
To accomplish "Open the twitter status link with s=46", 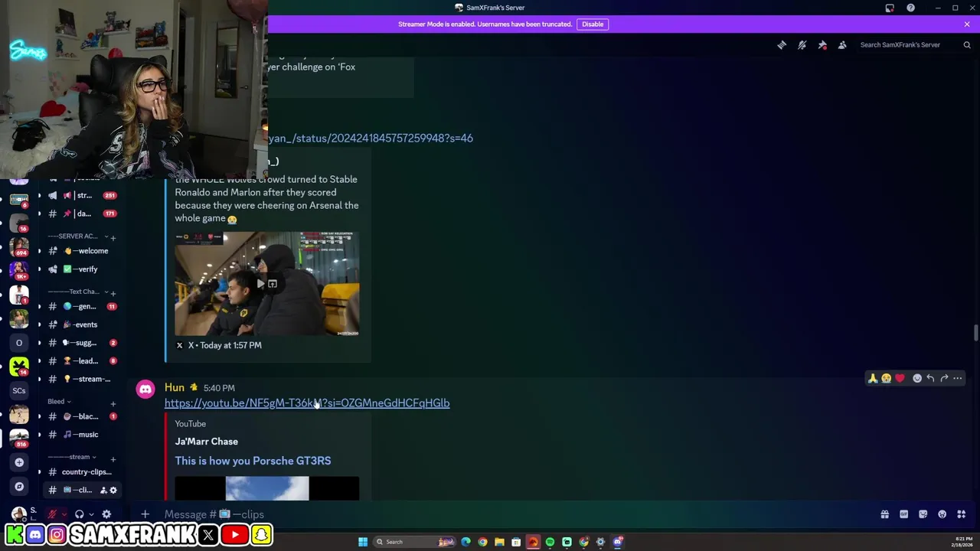I will coord(371,139).
